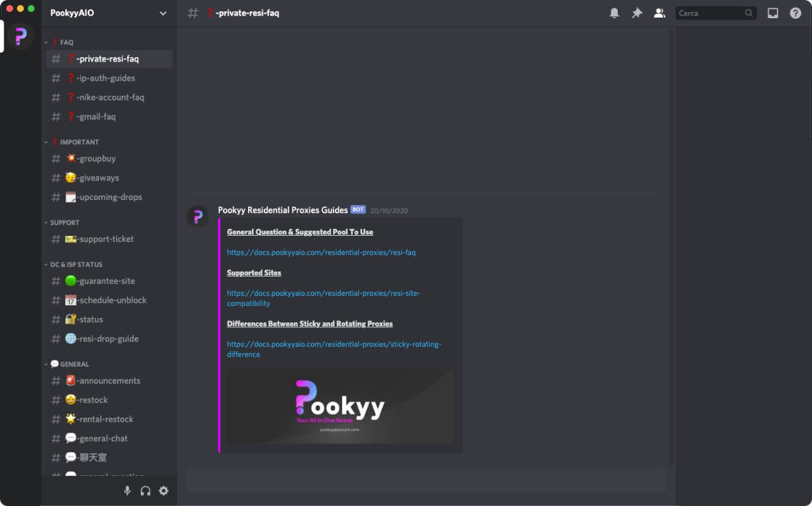
Task: Mute the microphone
Action: 127,491
